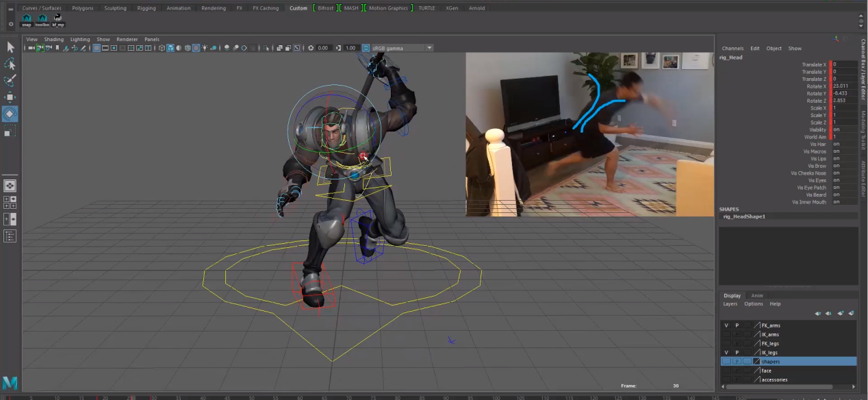Click the snap shelf button
Screen dimensions: 868x400
point(27,20)
